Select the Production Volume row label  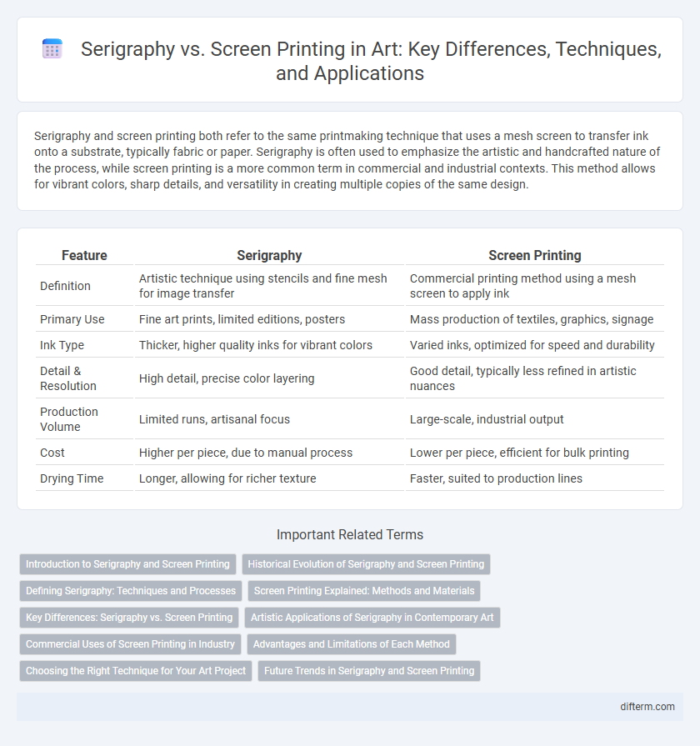point(69,419)
